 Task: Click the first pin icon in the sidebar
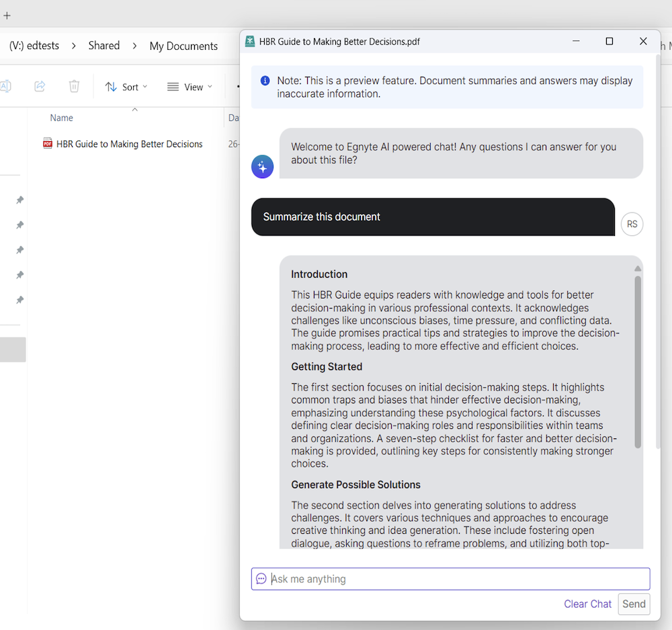click(x=19, y=200)
